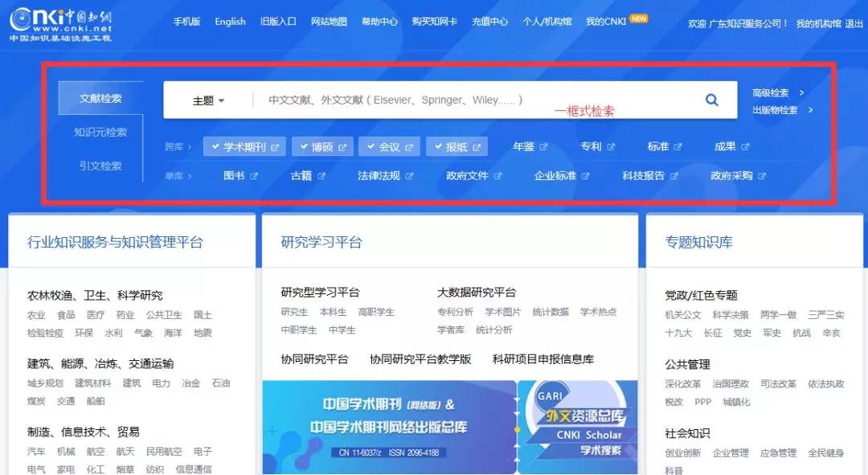Expand the 高级检索 advanced search arrow
The width and height of the screenshot is (868, 475).
pyautogui.click(x=801, y=93)
